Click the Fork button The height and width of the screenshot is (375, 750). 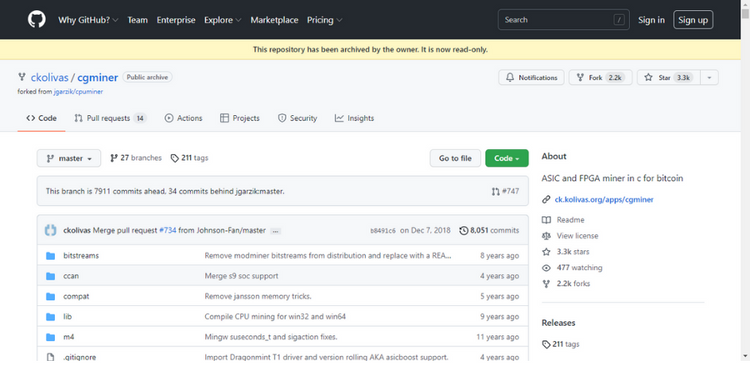coord(600,77)
